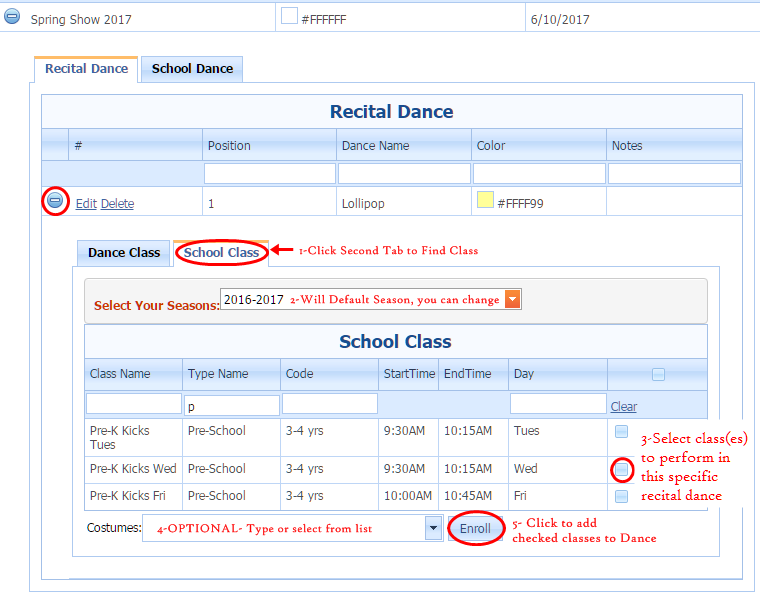Check the Pre-K Kicks Tues checkbox
Screen dimensions: 760x594
(621, 431)
